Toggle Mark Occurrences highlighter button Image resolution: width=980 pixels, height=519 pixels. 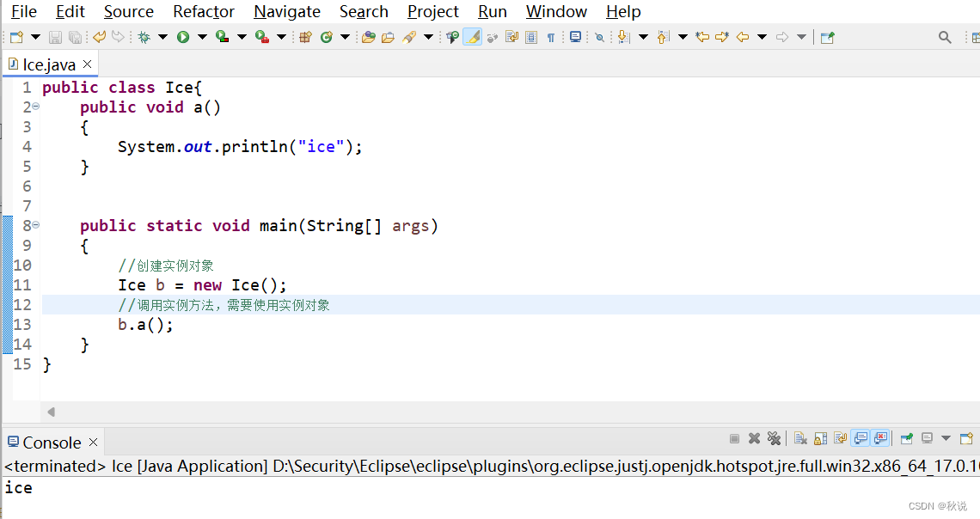coord(473,38)
